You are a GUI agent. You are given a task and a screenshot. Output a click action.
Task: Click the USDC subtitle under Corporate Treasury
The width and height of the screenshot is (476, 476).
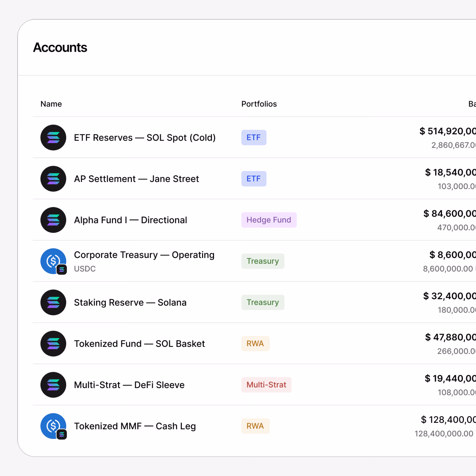pos(85,268)
